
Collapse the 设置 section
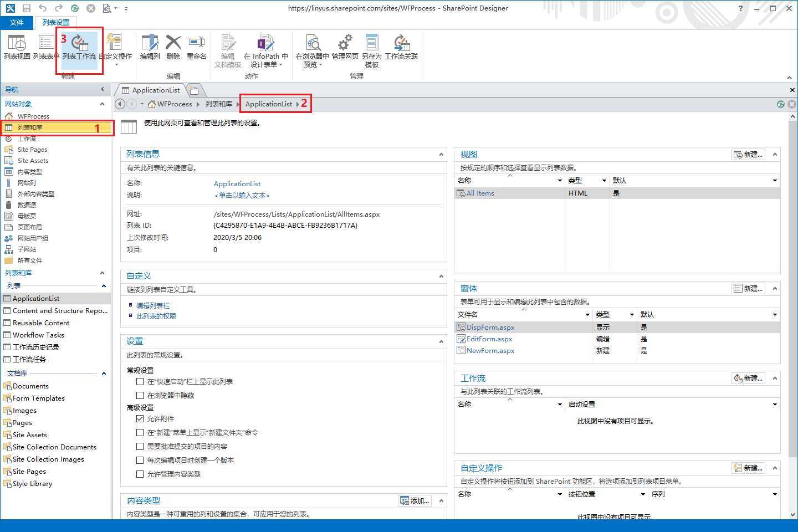coord(441,342)
